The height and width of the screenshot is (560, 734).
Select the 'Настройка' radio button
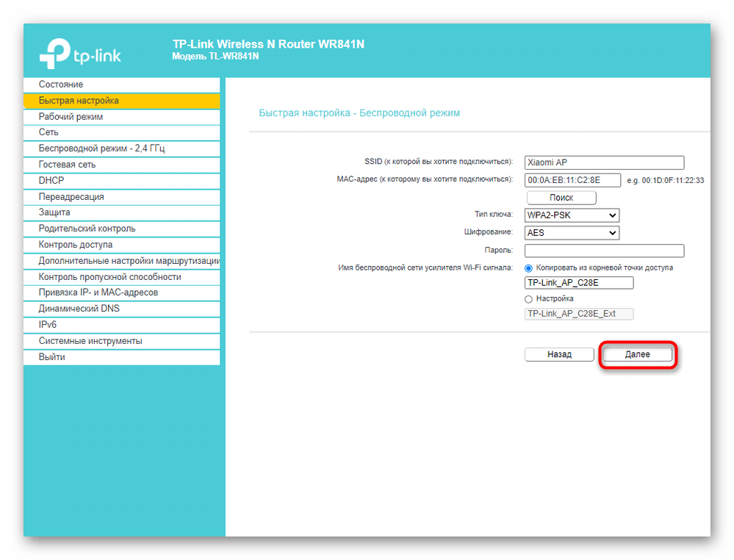[529, 299]
